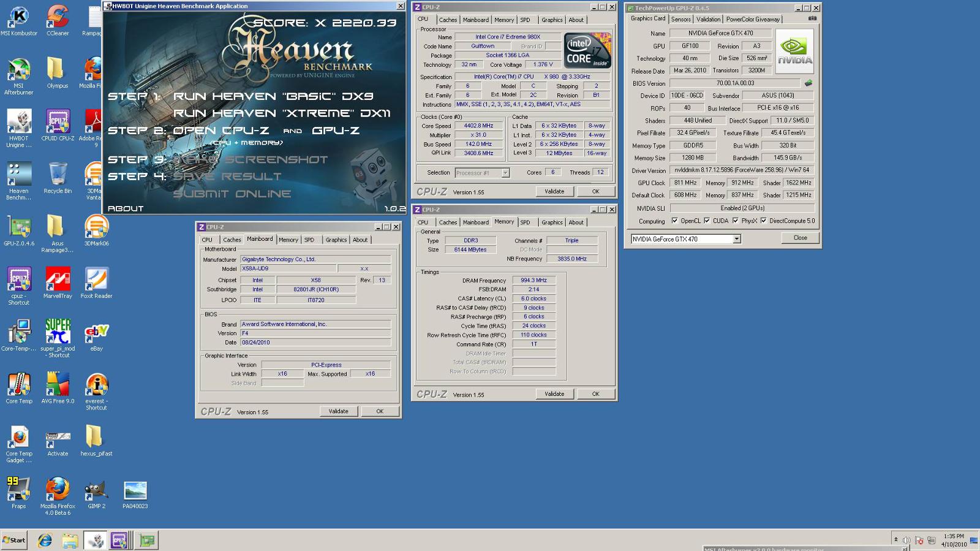980x551 pixels.
Task: Click GPU-Z BIOS save chip icon
Action: tap(809, 83)
